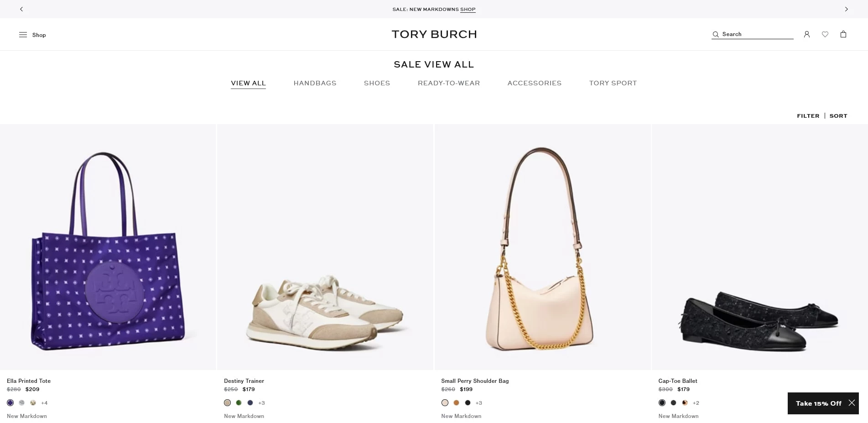This screenshot has height=423, width=868.
Task: Dismiss the Take 15% Off popup
Action: [852, 402]
